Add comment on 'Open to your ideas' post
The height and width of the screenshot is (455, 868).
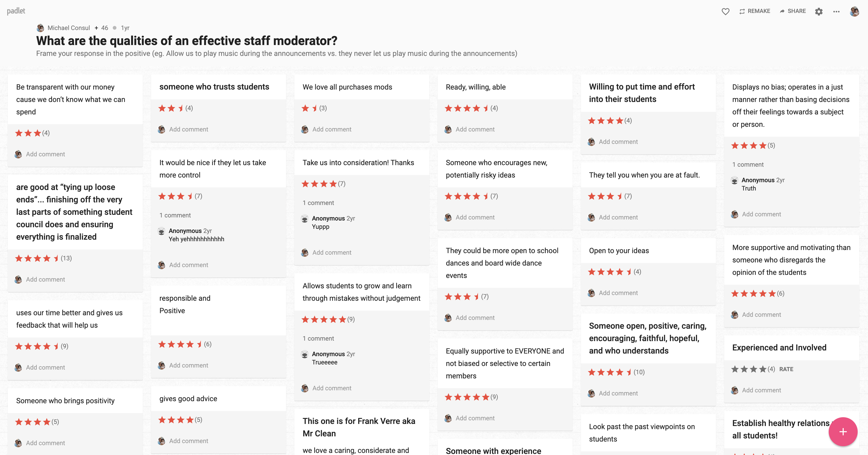618,293
